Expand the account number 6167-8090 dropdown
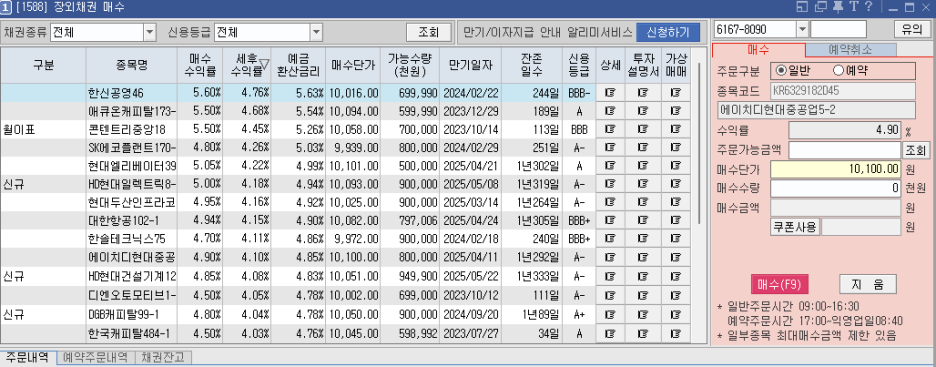 click(x=802, y=29)
